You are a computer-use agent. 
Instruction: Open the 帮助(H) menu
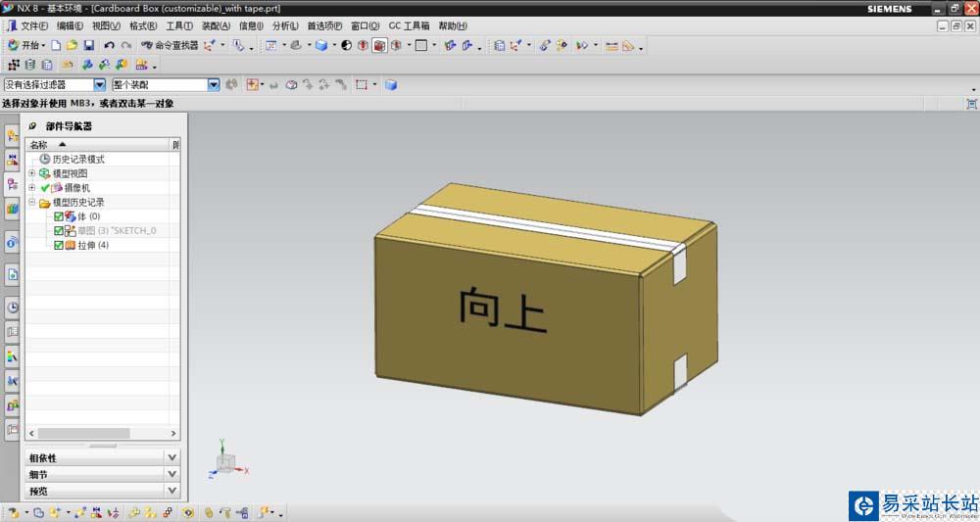point(453,25)
